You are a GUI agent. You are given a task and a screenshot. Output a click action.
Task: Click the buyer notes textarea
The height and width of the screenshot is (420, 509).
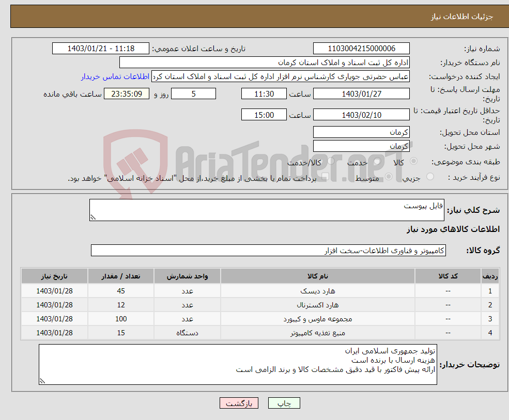(x=238, y=365)
